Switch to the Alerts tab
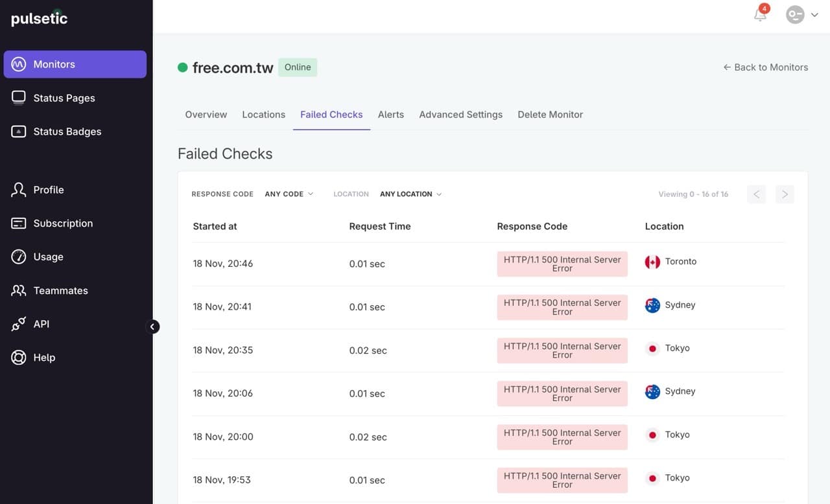830x504 pixels. (390, 115)
